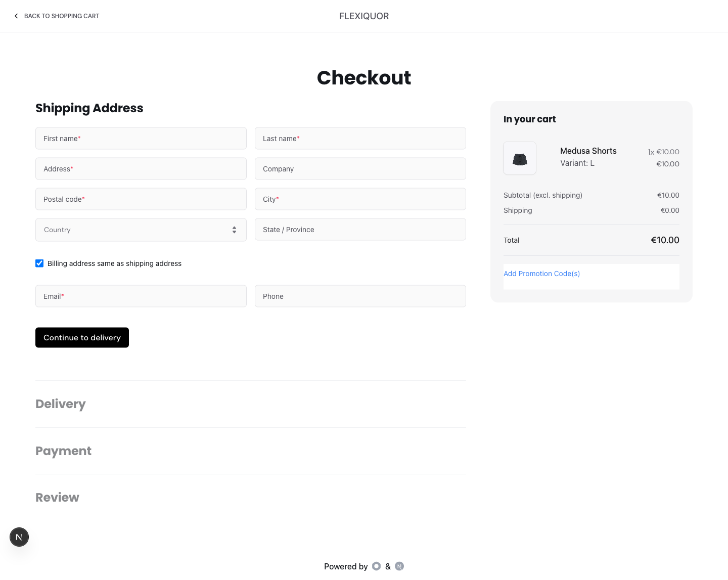Click Add Promotion Code(s) link
Image resolution: width=728 pixels, height=580 pixels.
[x=541, y=274]
